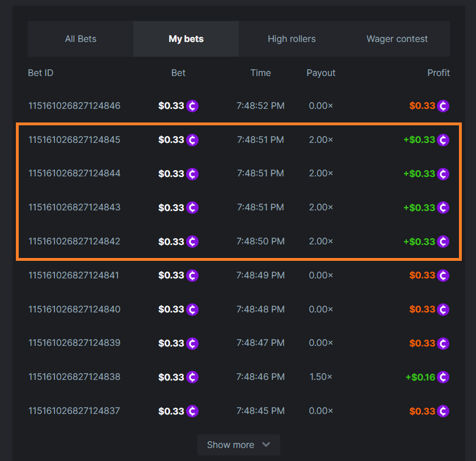The width and height of the screenshot is (476, 461).
Task: Switch to the All Bets tab
Action: [x=81, y=39]
